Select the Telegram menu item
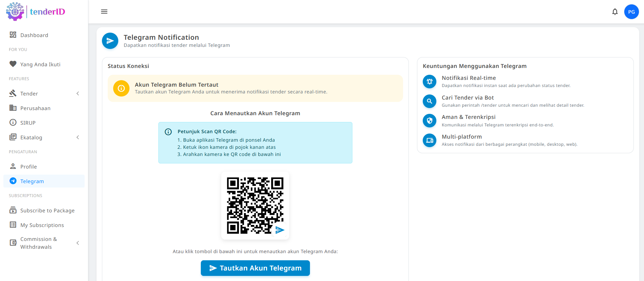644x281 pixels. (x=44, y=181)
